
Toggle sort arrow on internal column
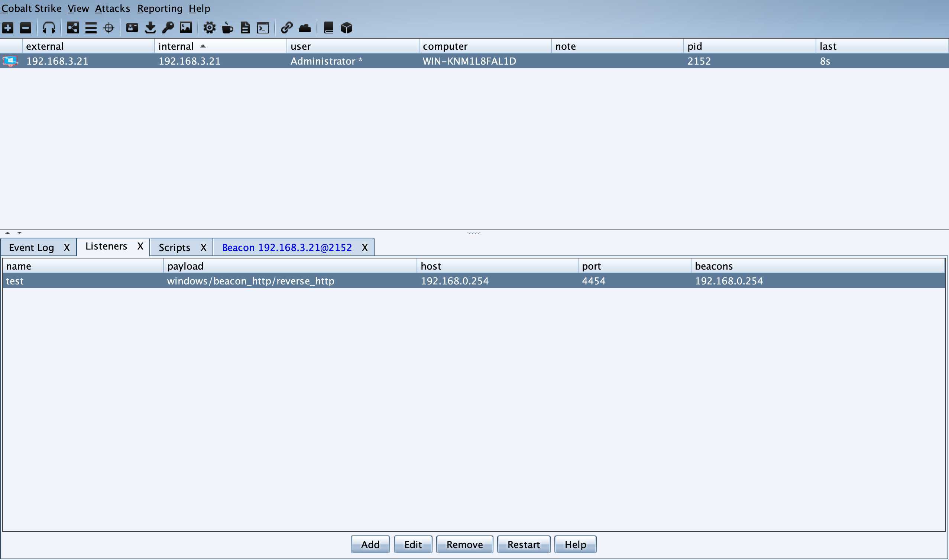[203, 46]
